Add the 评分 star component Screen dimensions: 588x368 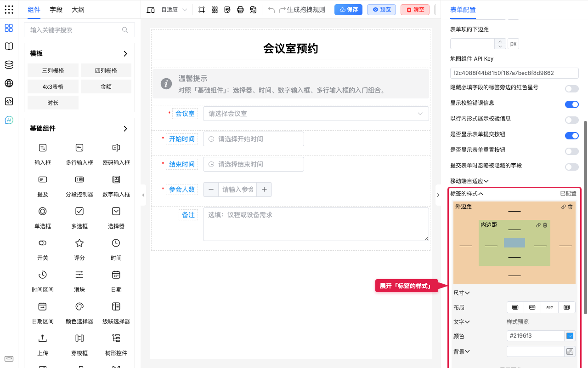point(79,248)
